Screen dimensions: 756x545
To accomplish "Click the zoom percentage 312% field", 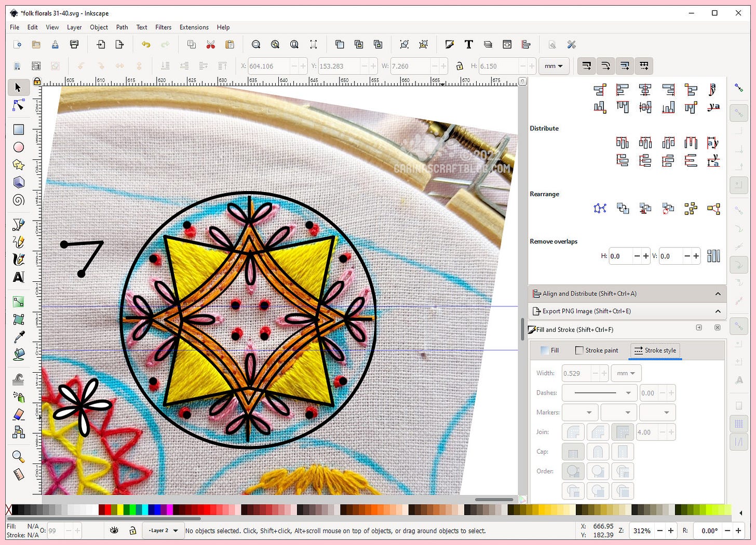I will (642, 530).
